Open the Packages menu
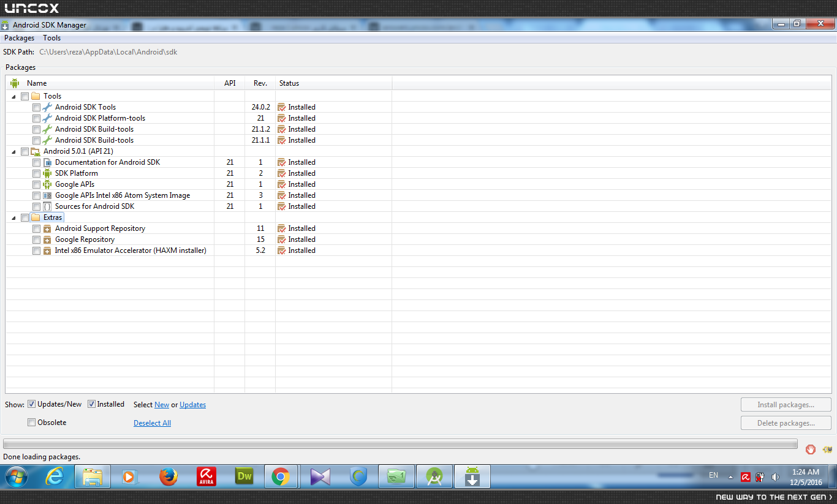 [x=20, y=38]
